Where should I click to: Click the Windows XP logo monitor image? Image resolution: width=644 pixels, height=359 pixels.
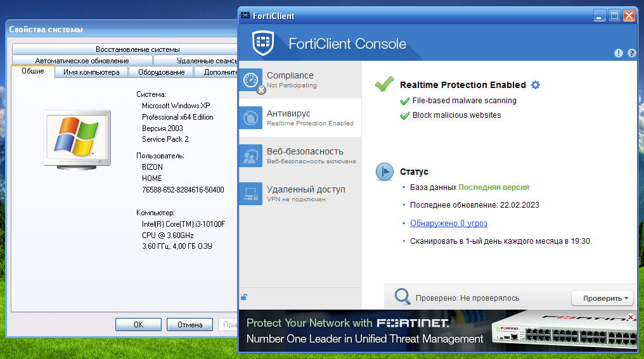click(x=77, y=139)
